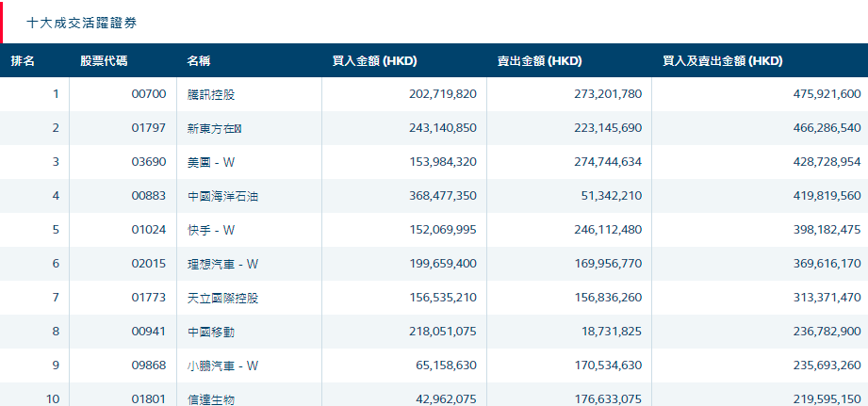The image size is (868, 406).
Task: Click the name 美團 - W
Action: coord(211,162)
